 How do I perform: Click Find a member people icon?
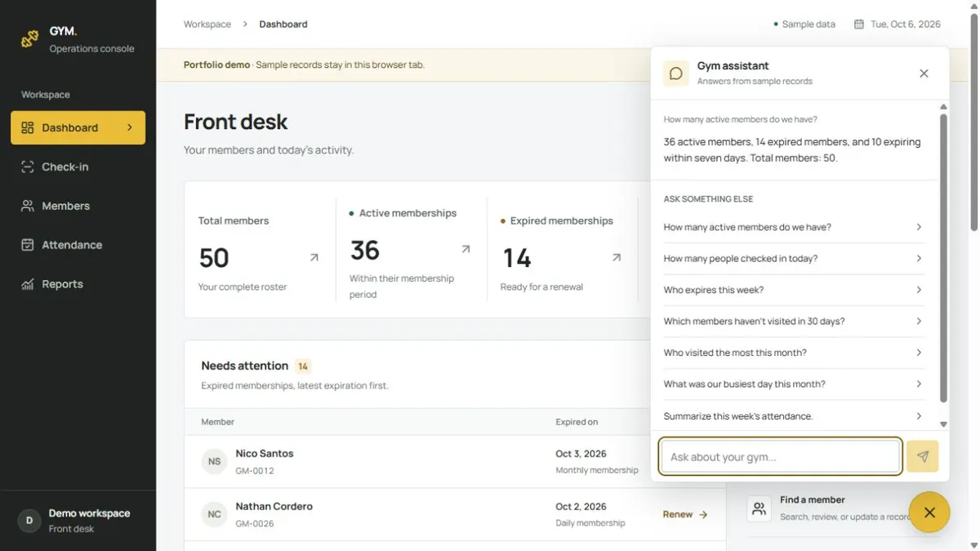tap(759, 509)
